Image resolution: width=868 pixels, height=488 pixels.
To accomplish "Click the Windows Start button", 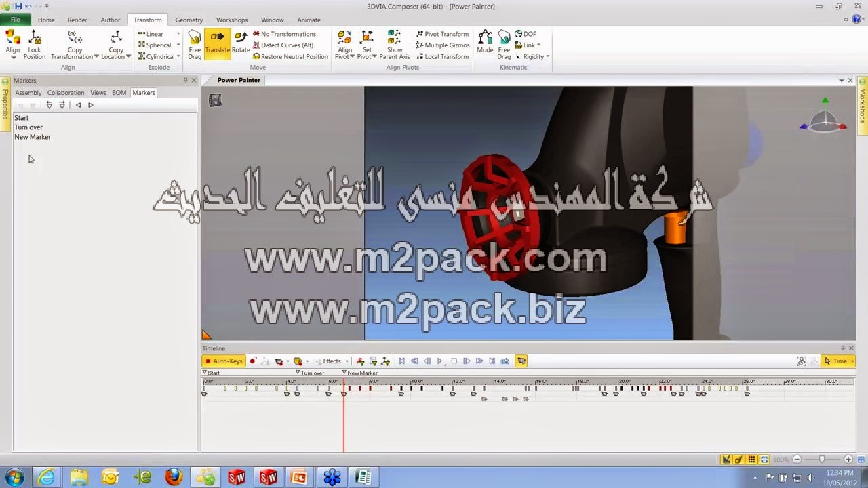I will [15, 477].
